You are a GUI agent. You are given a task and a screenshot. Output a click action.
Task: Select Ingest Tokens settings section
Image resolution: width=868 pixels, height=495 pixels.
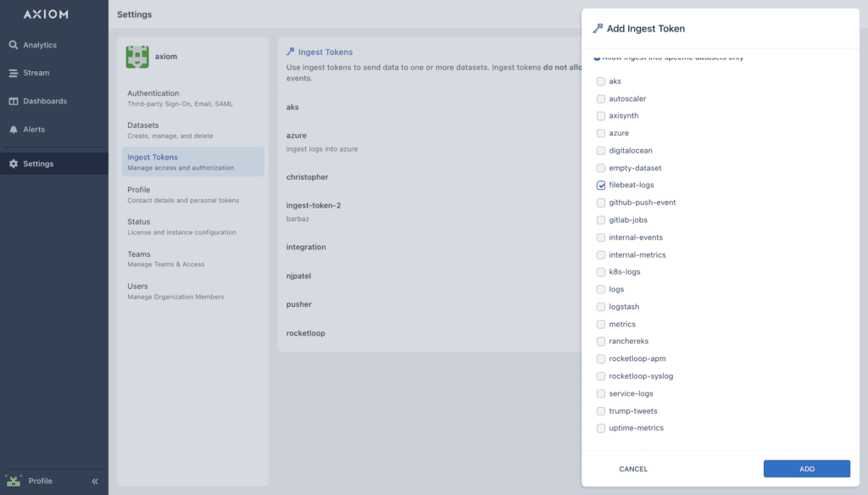(192, 162)
